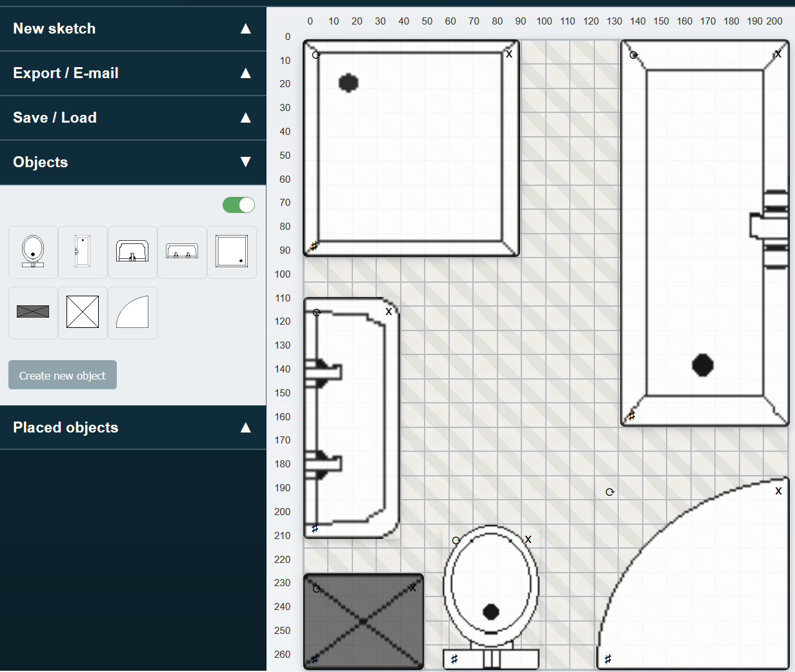Select the quarter-circle object icon
The image size is (795, 672).
coord(132,313)
